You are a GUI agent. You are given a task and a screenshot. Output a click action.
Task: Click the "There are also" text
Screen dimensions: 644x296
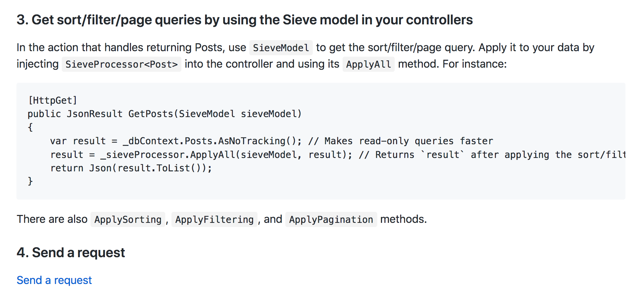tap(52, 219)
